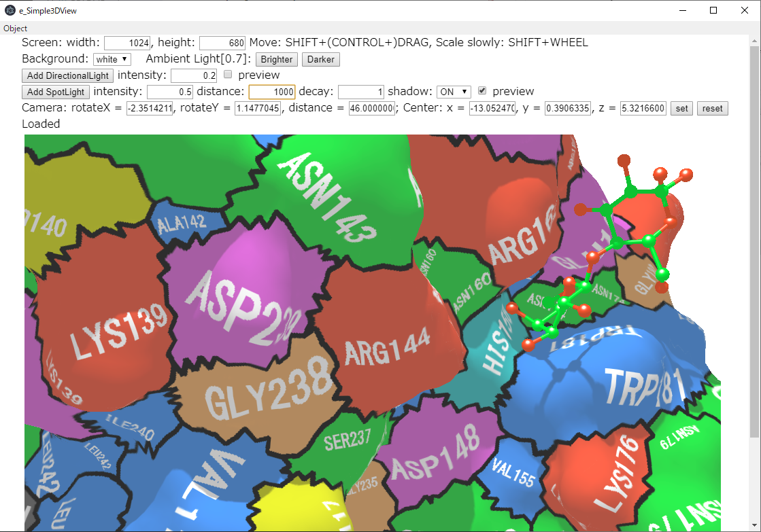
Task: Click the camera rotateX field
Action: pos(150,108)
